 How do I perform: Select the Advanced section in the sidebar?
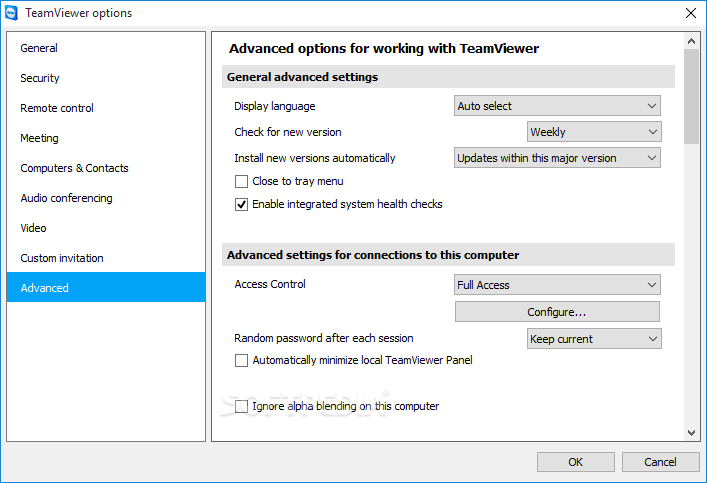pos(106,287)
